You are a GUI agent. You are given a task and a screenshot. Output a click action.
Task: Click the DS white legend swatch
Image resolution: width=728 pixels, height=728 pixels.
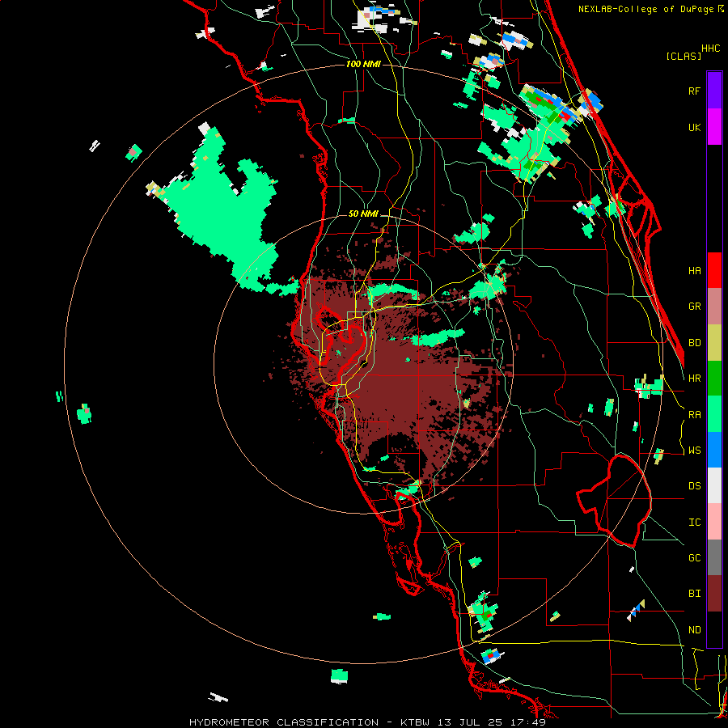pyautogui.click(x=714, y=485)
